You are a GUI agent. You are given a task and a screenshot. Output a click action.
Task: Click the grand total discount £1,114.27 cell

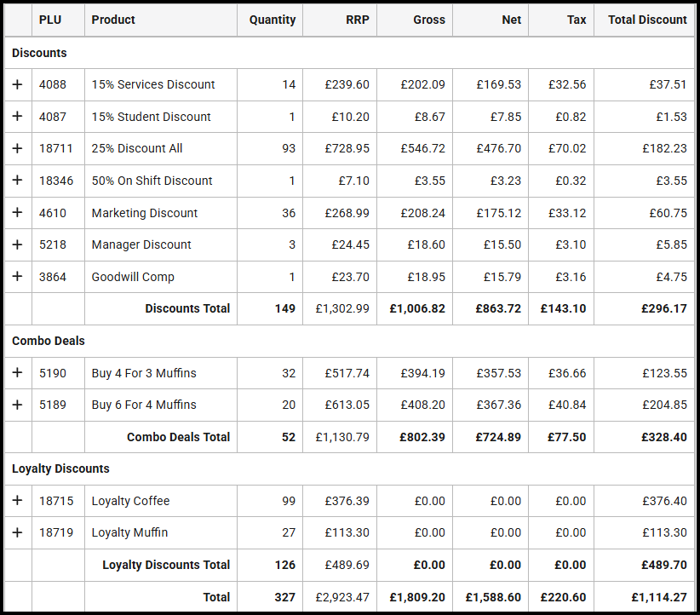tap(658, 597)
